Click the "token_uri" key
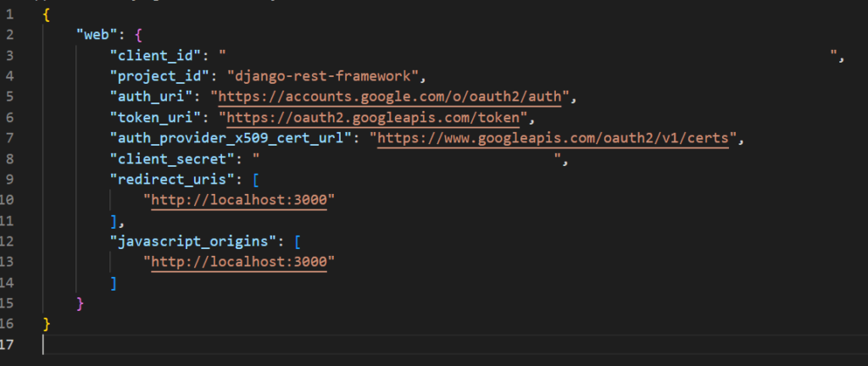This screenshot has width=868, height=366. pos(154,117)
